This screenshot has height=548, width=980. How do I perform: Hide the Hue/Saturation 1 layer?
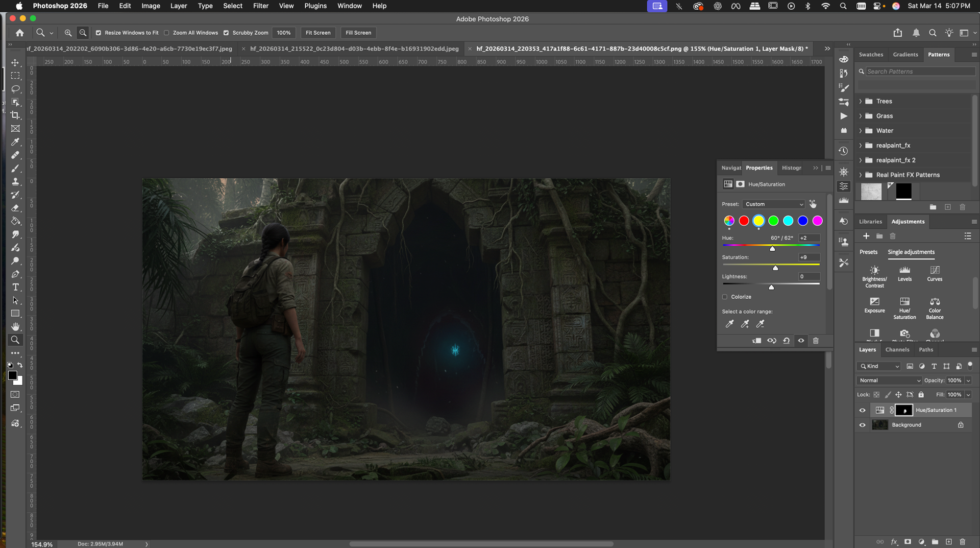click(x=863, y=410)
